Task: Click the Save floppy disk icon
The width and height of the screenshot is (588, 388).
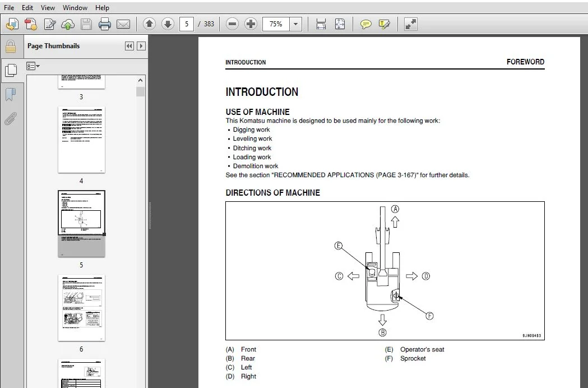Action: 86,25
